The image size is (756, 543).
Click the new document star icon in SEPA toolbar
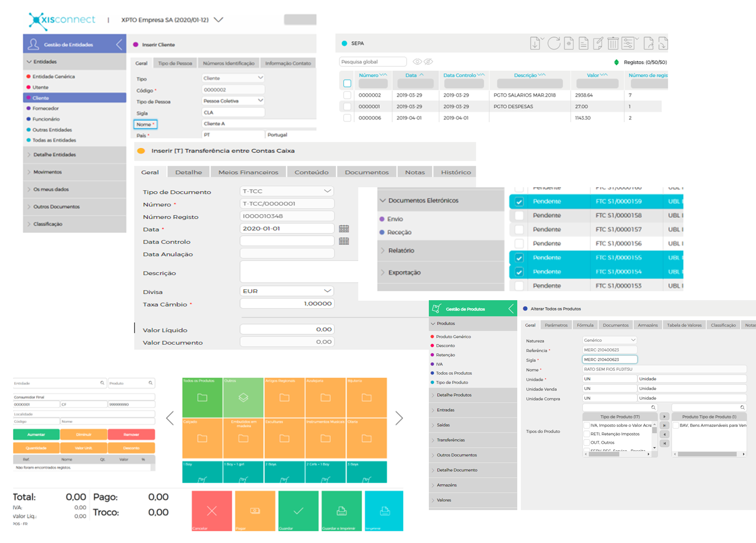point(569,44)
